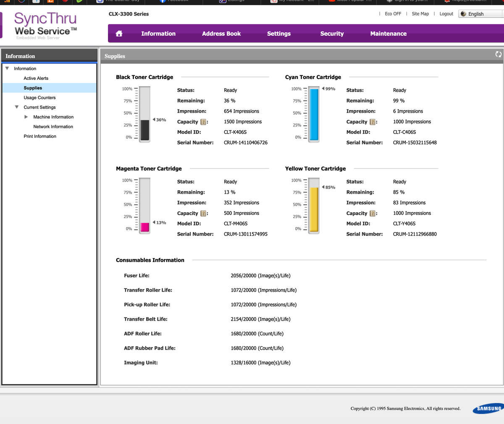The height and width of the screenshot is (424, 504).
Task: Expand the Machine Information tree node
Action: click(x=26, y=117)
